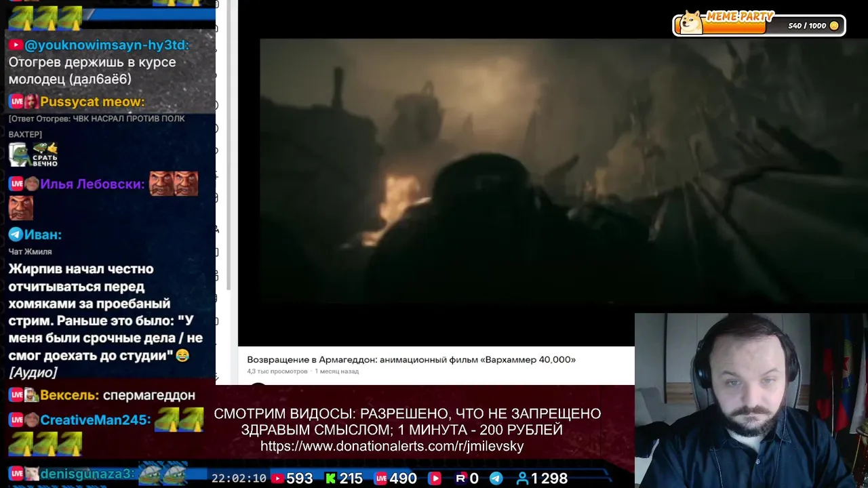Viewport: 868px width, 488px height.
Task: Click the 'СМОТРИМ ВИДОСЫ: РАЗРЕШЕНО' banner line
Action: pyautogui.click(x=407, y=414)
